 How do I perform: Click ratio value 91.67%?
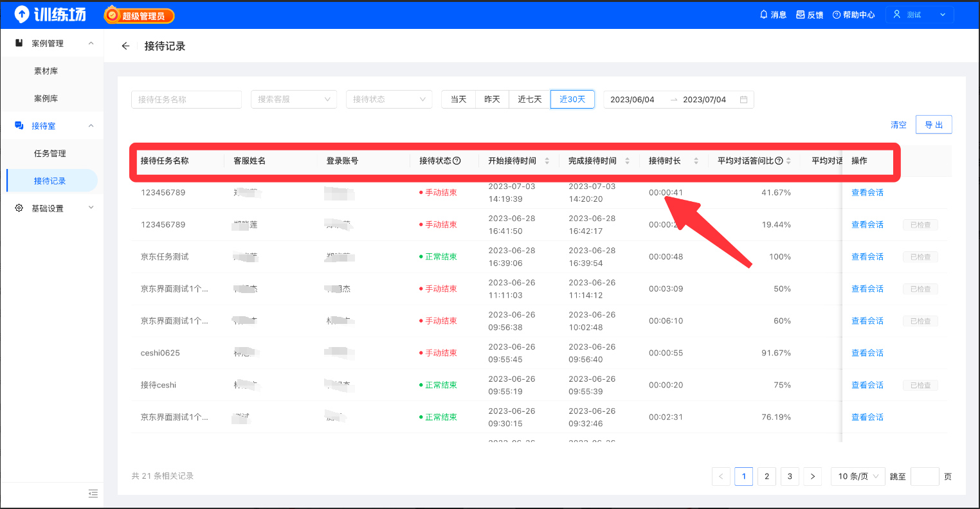click(x=776, y=353)
